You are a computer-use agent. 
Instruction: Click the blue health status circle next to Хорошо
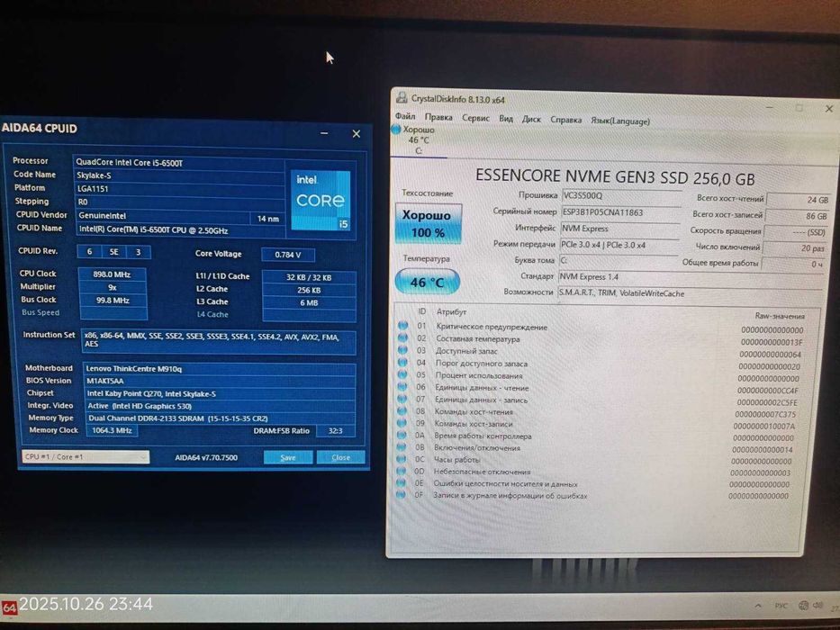tap(396, 129)
